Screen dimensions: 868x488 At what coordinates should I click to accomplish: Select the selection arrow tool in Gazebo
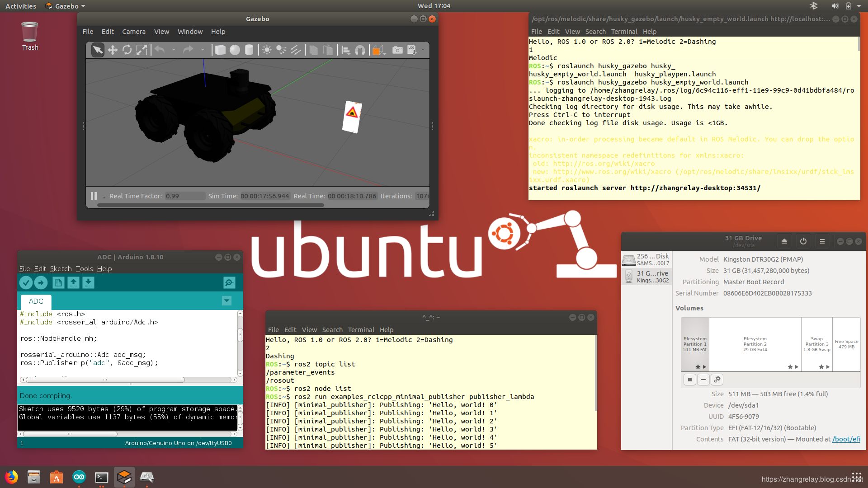[97, 49]
